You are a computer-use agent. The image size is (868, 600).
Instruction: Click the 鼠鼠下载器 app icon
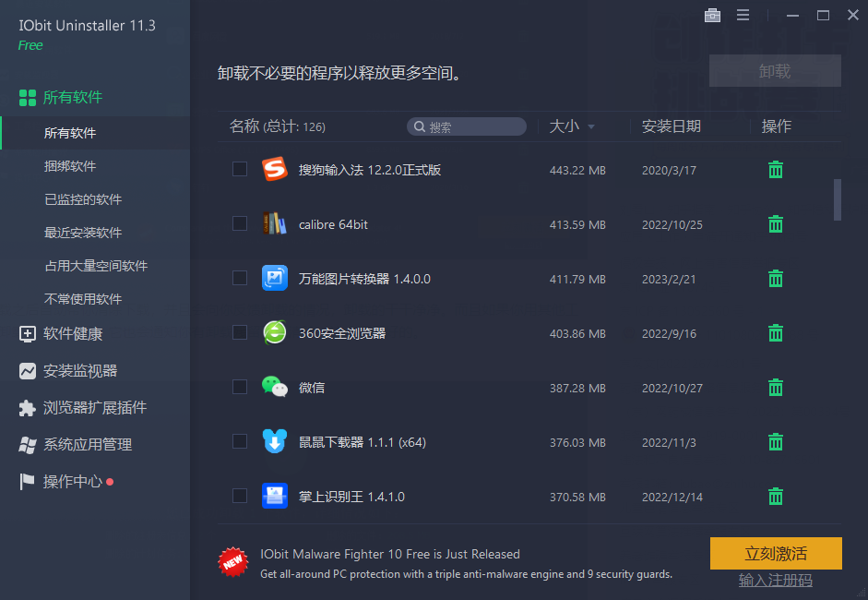tap(275, 441)
